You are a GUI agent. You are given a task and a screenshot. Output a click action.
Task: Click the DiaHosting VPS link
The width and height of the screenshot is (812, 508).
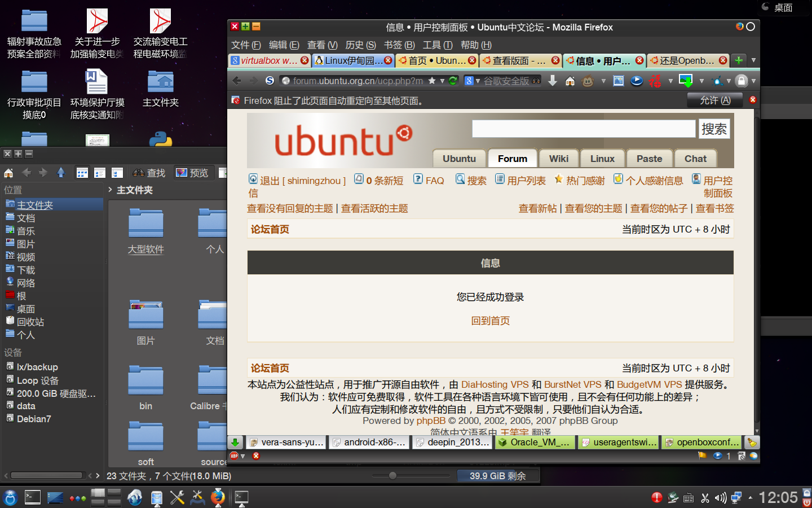495,384
